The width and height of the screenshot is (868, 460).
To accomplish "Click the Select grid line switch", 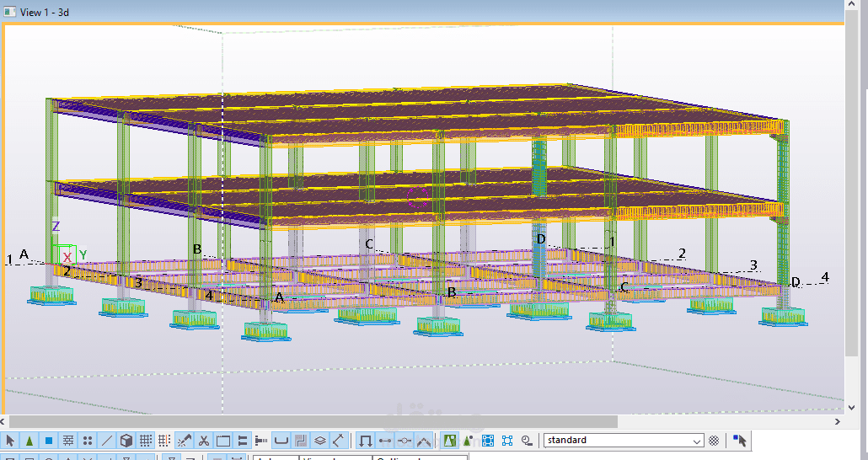I will tap(164, 441).
